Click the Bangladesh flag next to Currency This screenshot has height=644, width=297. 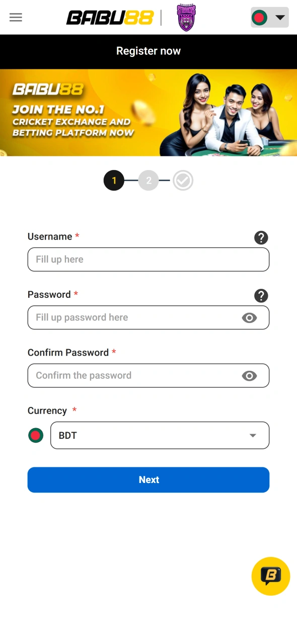coord(36,435)
